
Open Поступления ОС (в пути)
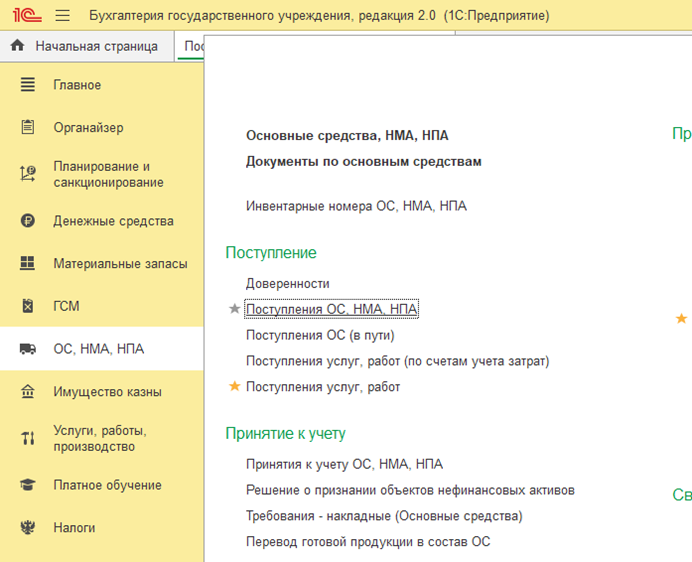(x=320, y=335)
